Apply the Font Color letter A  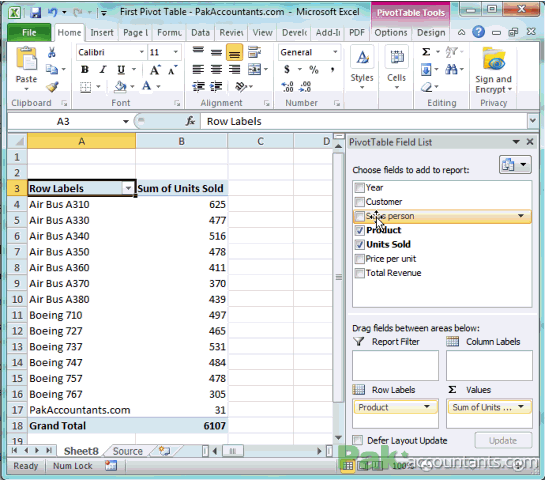coord(147,86)
